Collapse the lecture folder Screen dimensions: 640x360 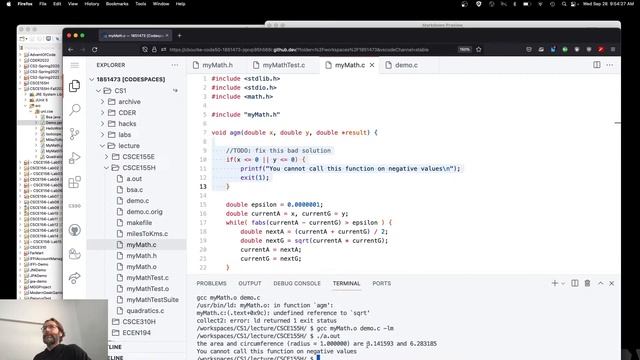tap(102, 146)
